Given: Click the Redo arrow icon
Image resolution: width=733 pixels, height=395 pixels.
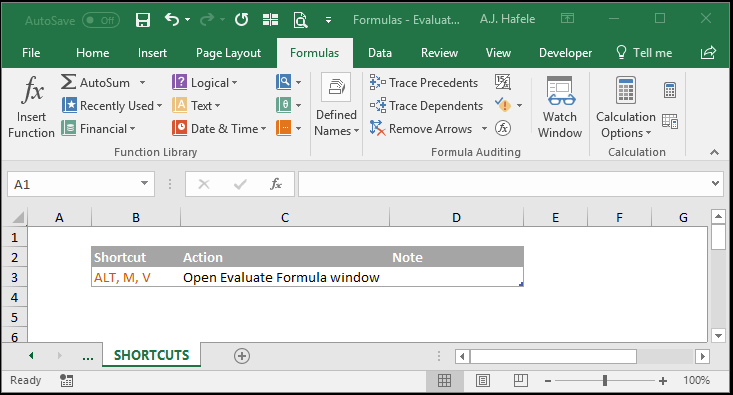Looking at the screenshot, I should pyautogui.click(x=207, y=19).
